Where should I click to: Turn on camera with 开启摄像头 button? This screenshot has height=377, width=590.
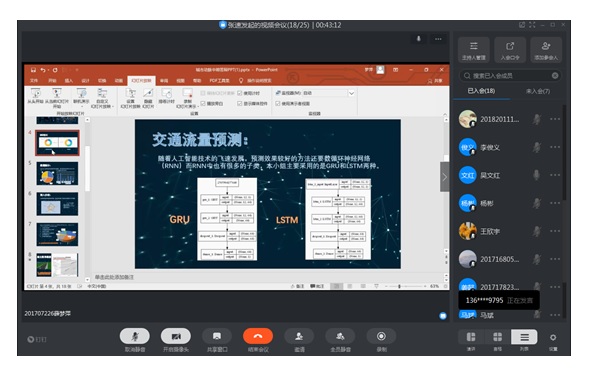click(x=176, y=336)
